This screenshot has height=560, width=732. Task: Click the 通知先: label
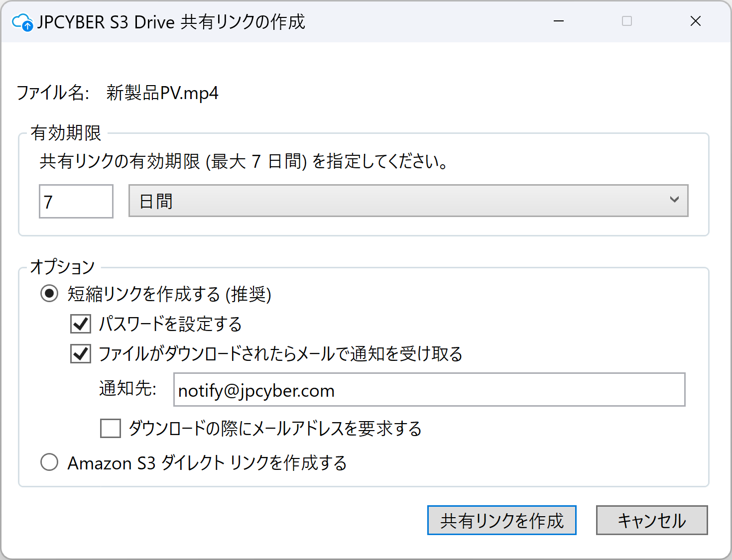127,389
